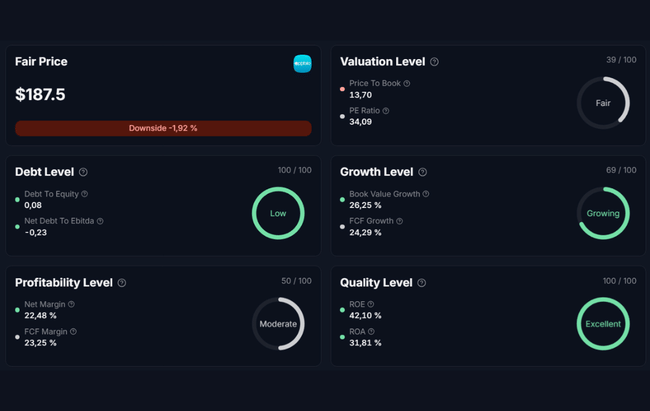Click help icon next to Quality Level
Image resolution: width=650 pixels, height=411 pixels.
click(x=422, y=283)
